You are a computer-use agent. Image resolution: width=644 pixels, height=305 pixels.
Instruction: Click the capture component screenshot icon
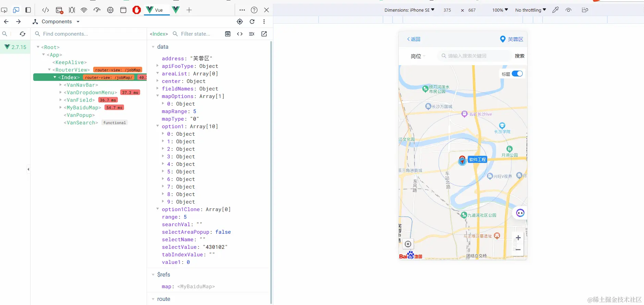(x=228, y=34)
